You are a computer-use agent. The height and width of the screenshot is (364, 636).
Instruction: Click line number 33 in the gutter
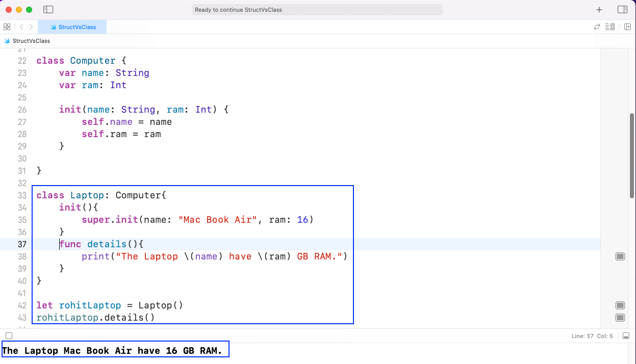coord(22,195)
